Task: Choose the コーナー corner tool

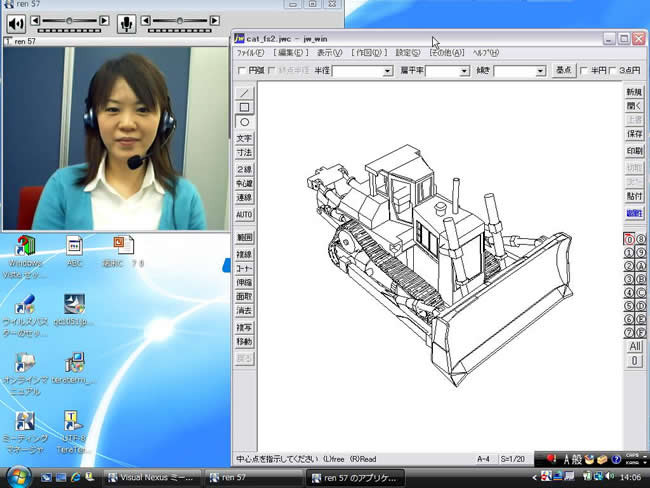Action: 244,268
